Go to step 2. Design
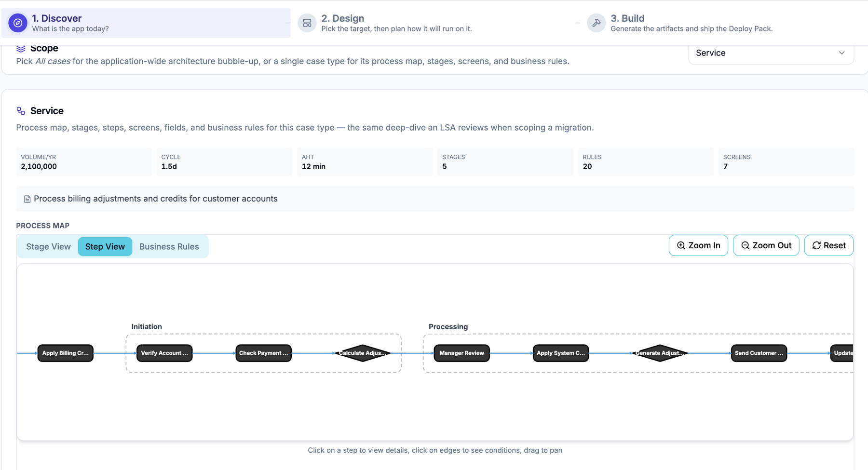The height and width of the screenshot is (470, 868). point(396,23)
